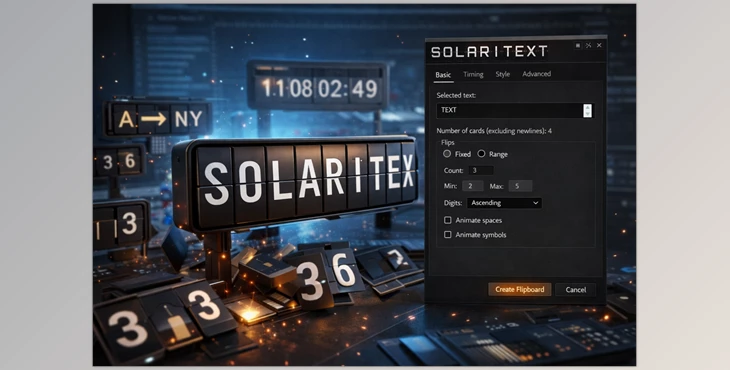This screenshot has width=730, height=370.
Task: Click the 'Selected text:' label
Action: coord(456,95)
